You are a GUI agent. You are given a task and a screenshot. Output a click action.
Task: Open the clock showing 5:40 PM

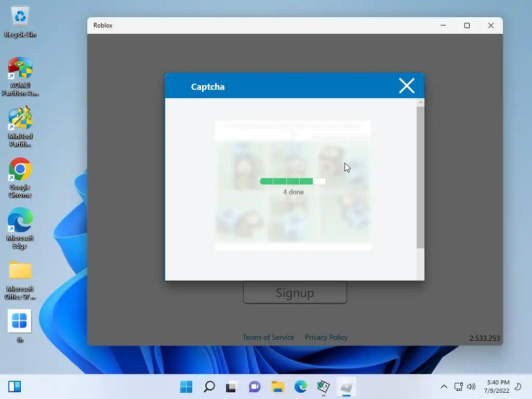(x=497, y=387)
